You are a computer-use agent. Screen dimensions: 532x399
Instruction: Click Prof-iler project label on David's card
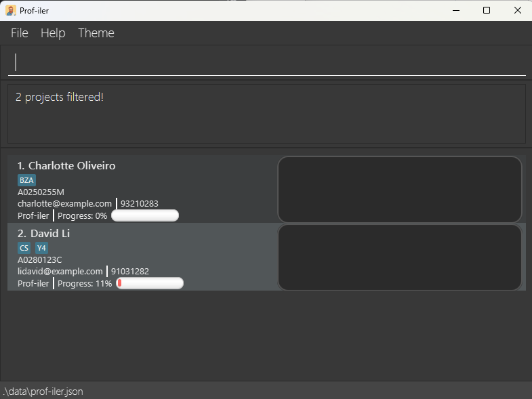33,284
